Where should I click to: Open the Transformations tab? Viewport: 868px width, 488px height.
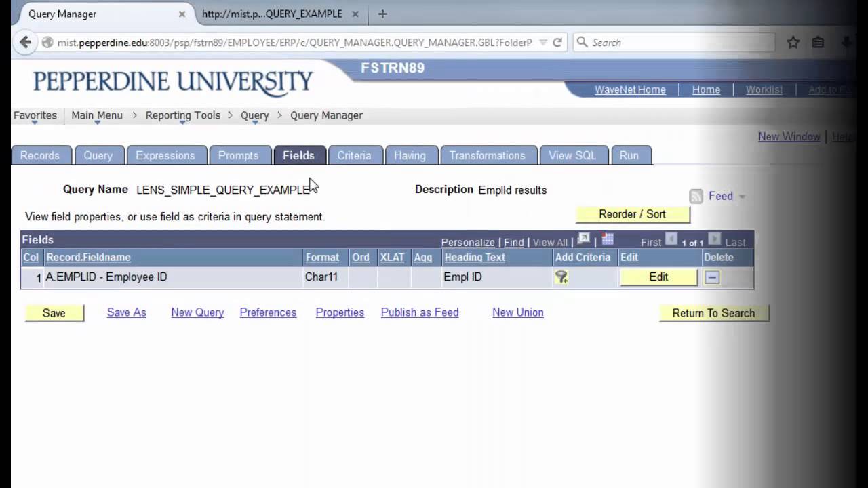click(488, 155)
